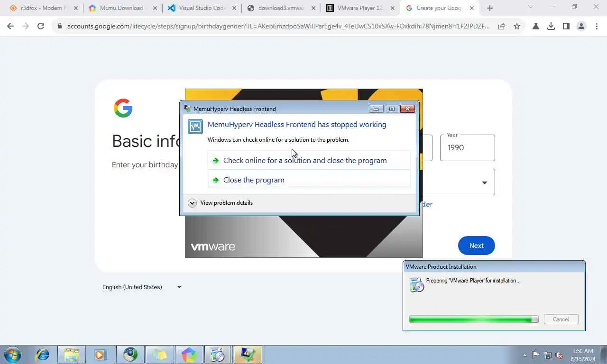Launch Internet Explorer from taskbar
The height and width of the screenshot is (364, 607).
(x=43, y=355)
